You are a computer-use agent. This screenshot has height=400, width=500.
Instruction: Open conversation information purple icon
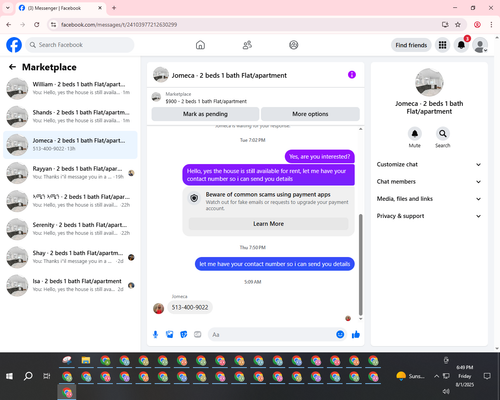(x=352, y=75)
